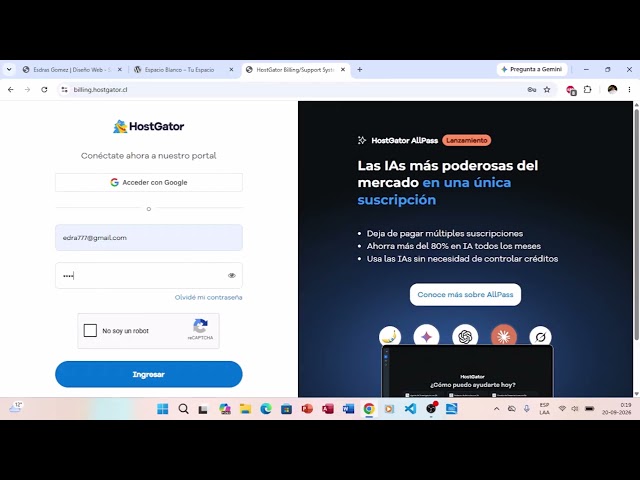Click the Pregunta a Gemini button

pos(532,69)
